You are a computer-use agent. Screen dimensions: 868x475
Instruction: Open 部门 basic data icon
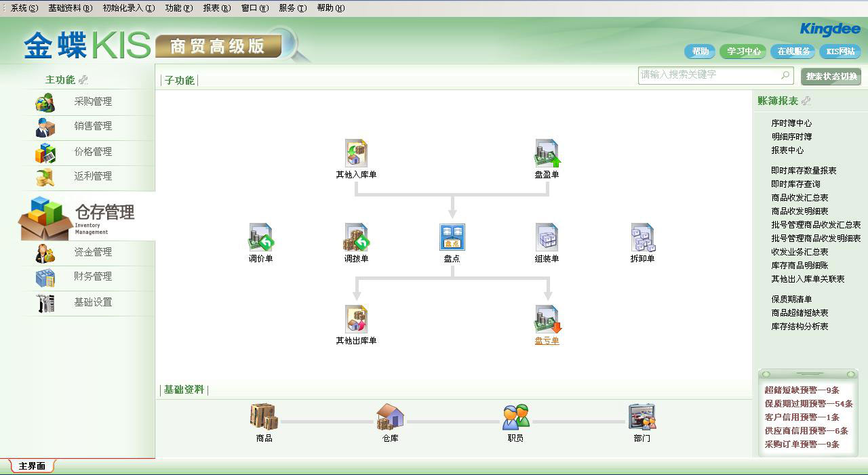click(642, 417)
